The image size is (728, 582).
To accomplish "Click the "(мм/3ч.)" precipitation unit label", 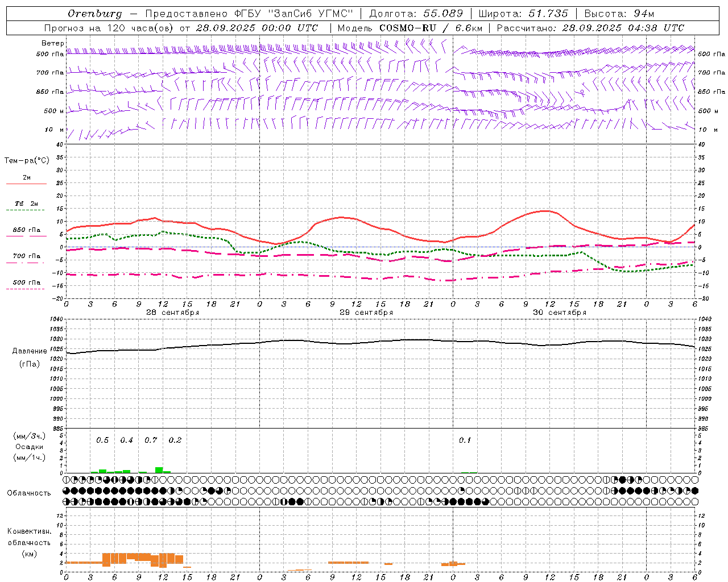I will [x=30, y=436].
